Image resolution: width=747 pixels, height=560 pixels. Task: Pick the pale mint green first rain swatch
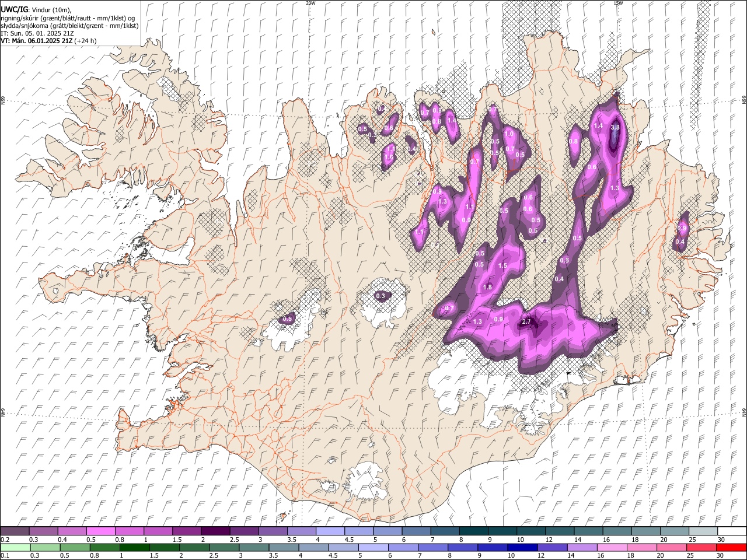coord(15,547)
